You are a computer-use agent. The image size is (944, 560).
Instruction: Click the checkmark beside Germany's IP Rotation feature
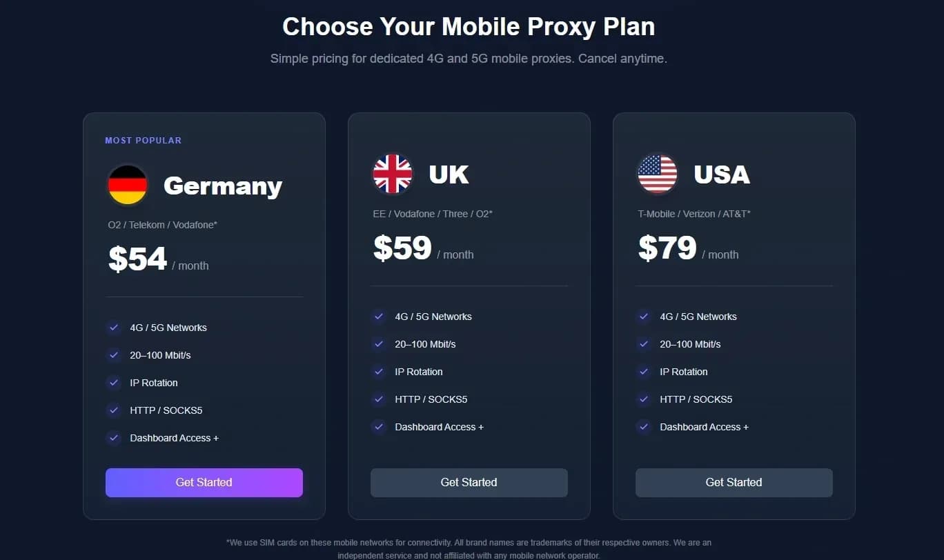pos(114,383)
